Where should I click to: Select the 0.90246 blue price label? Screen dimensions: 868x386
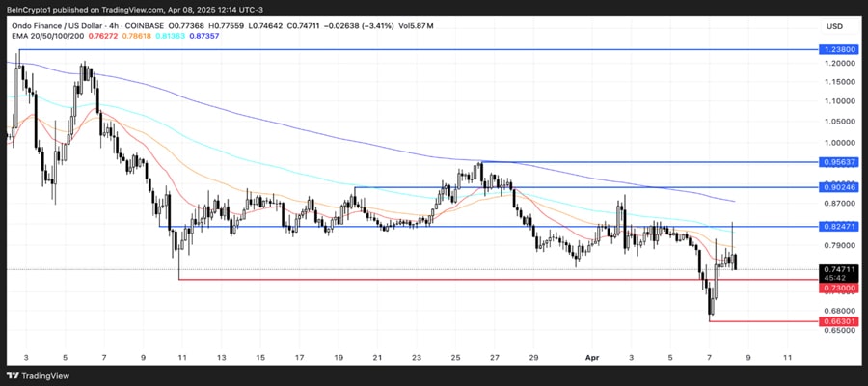click(840, 187)
